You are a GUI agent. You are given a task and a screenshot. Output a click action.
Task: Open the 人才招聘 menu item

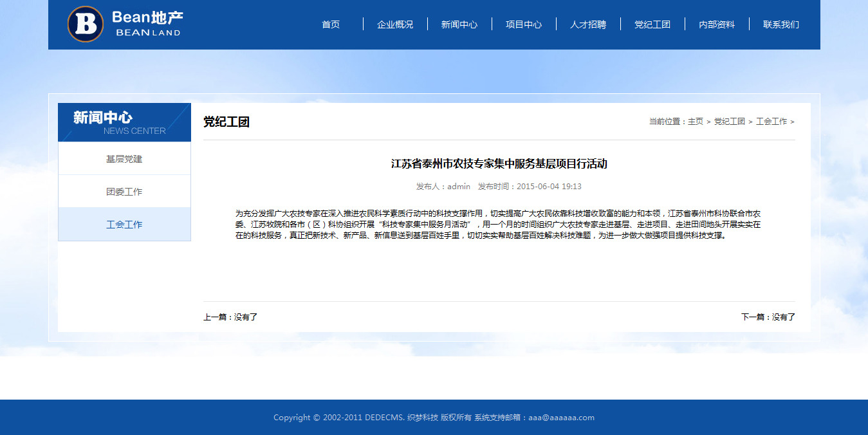(588, 24)
